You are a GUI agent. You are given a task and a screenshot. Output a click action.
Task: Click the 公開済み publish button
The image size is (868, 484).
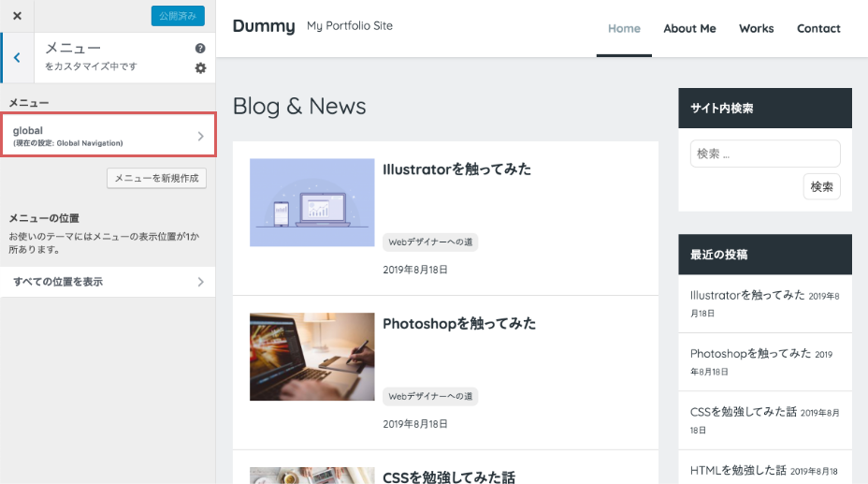(178, 16)
